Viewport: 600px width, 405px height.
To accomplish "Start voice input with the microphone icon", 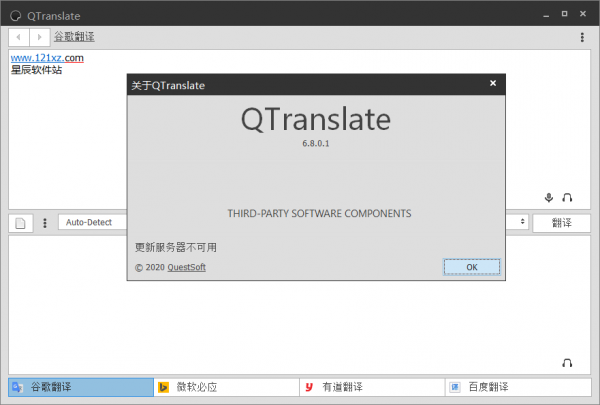I will click(549, 198).
